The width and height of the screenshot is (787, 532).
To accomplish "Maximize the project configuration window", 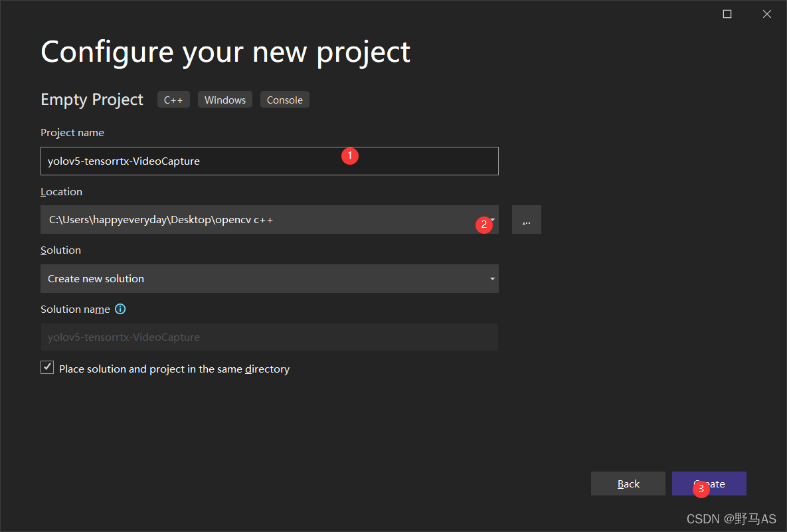I will pos(727,14).
